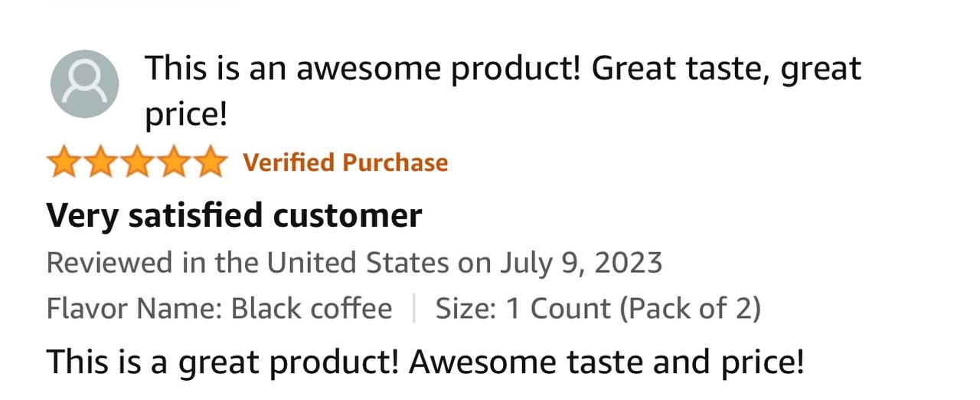Click 'Great taste, great' in reviewer headline
980x400 pixels.
coord(727,69)
